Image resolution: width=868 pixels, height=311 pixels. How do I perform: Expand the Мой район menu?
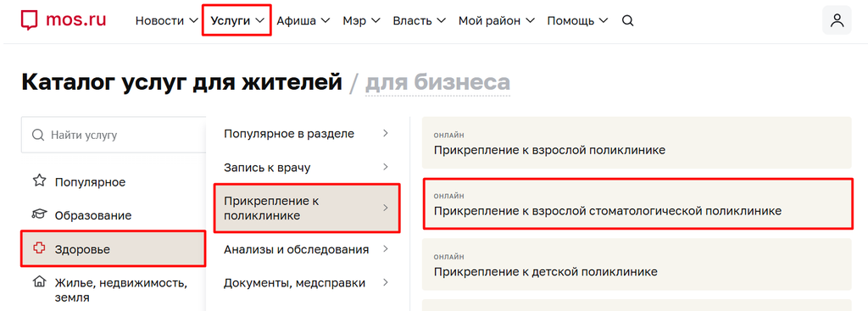[x=497, y=21]
